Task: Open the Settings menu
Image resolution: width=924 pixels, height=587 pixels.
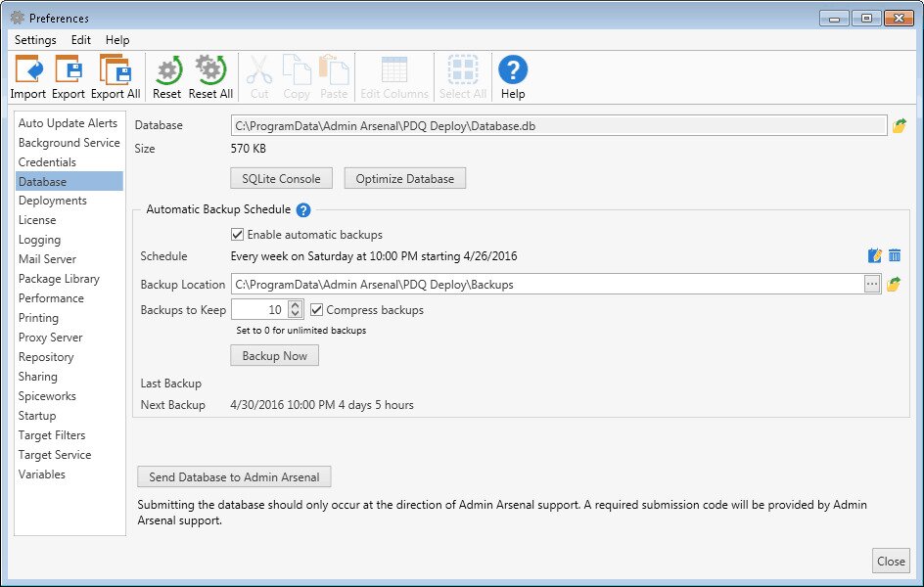Action: (35, 40)
